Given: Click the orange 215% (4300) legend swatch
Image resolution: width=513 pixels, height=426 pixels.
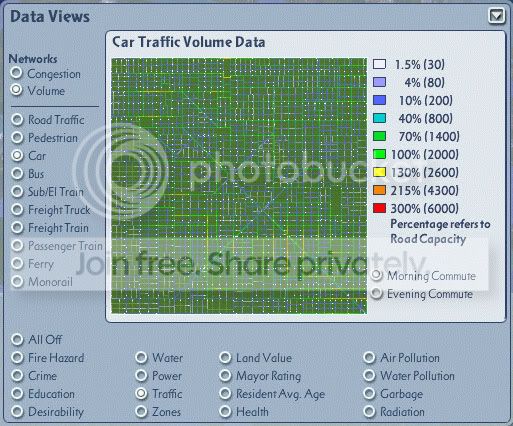Looking at the screenshot, I should coord(379,190).
